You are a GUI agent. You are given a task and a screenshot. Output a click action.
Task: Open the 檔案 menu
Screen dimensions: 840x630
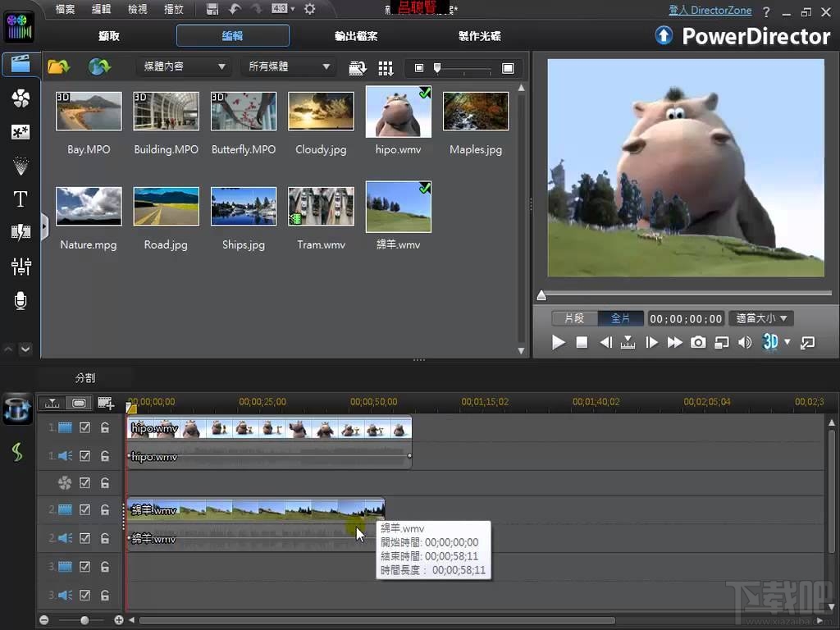point(66,9)
